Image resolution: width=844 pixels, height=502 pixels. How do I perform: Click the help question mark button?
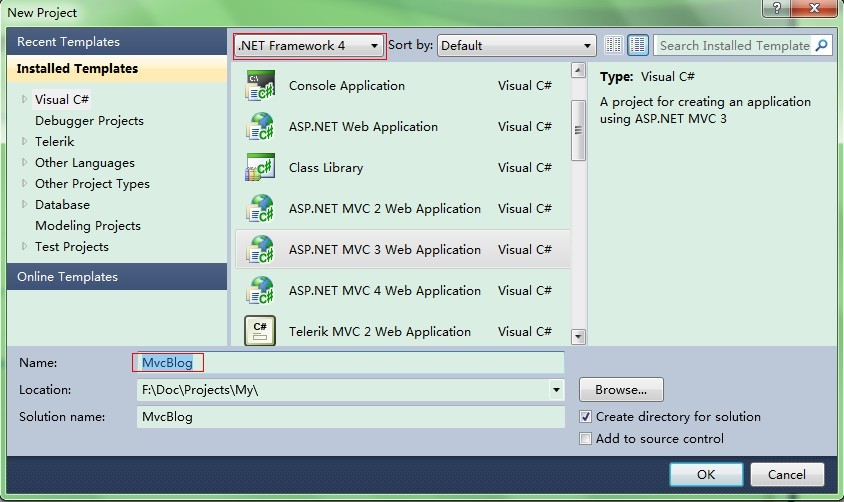click(x=777, y=8)
